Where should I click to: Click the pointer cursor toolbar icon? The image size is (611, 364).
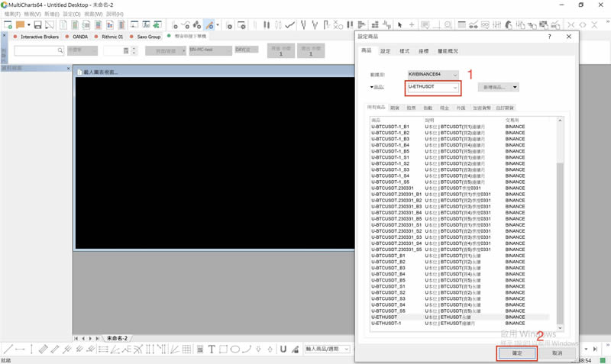[399, 25]
